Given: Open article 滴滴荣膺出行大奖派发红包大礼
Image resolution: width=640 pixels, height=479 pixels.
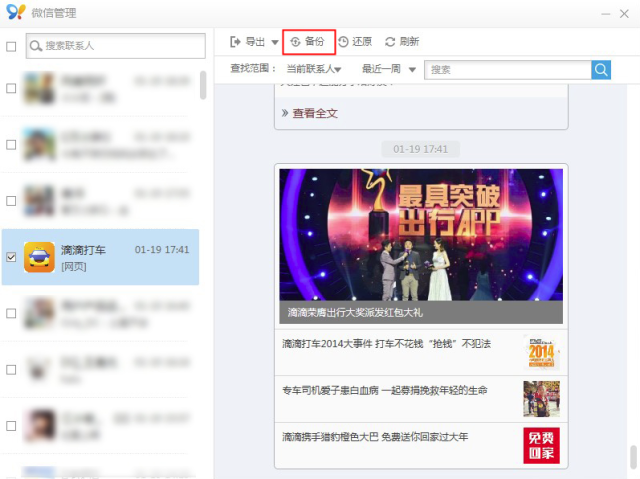Looking at the screenshot, I should tap(355, 313).
